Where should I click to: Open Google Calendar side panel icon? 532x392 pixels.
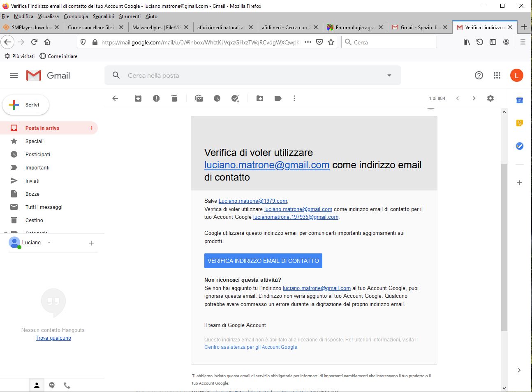[520, 100]
